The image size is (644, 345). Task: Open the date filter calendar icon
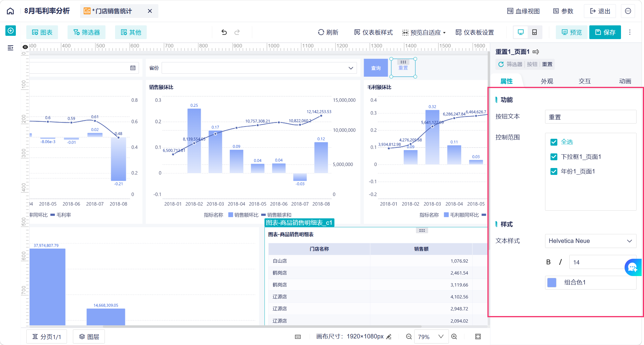tap(133, 68)
